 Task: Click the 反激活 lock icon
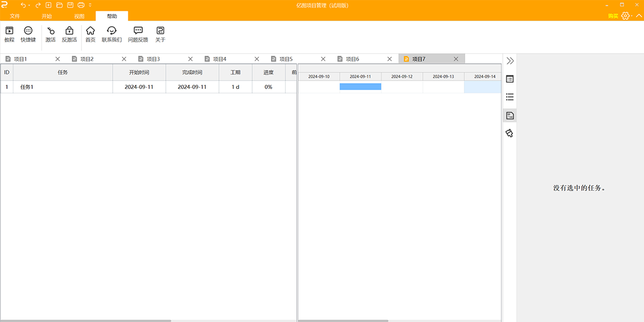[69, 34]
